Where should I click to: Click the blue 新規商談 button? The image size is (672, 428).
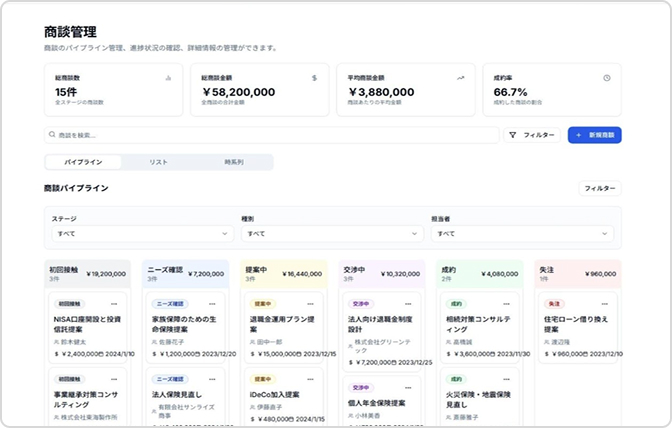pos(595,135)
